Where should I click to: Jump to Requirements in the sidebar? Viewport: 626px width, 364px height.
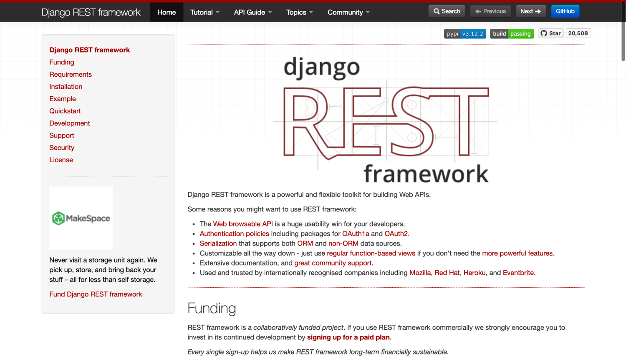click(71, 74)
